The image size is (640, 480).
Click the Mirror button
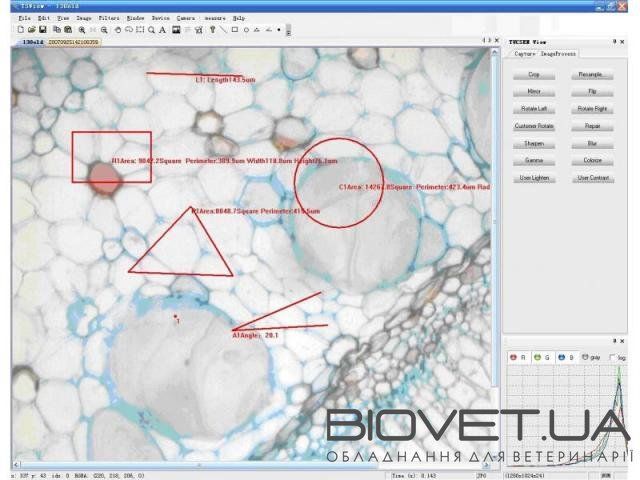point(534,92)
